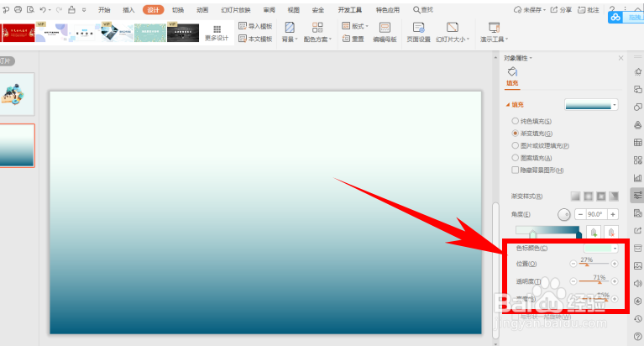
Task: Switch to the 动画 tab
Action: pos(202,10)
